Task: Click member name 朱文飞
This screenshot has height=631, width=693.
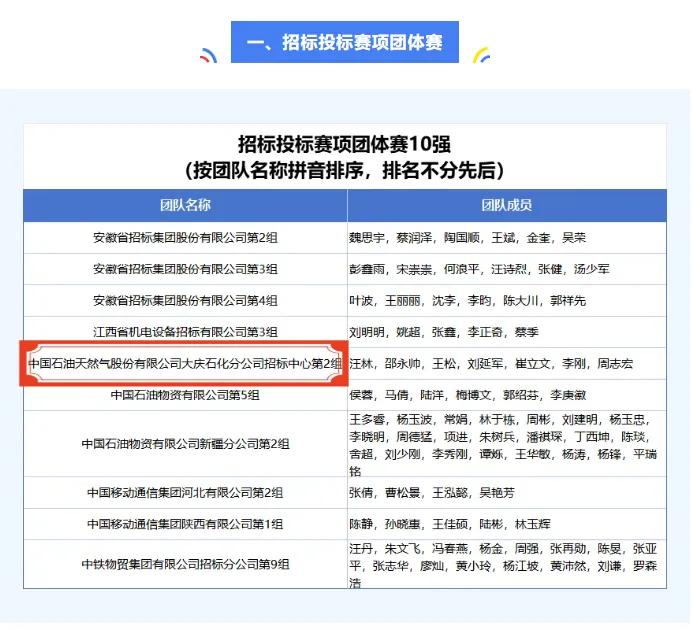Action: 403,549
